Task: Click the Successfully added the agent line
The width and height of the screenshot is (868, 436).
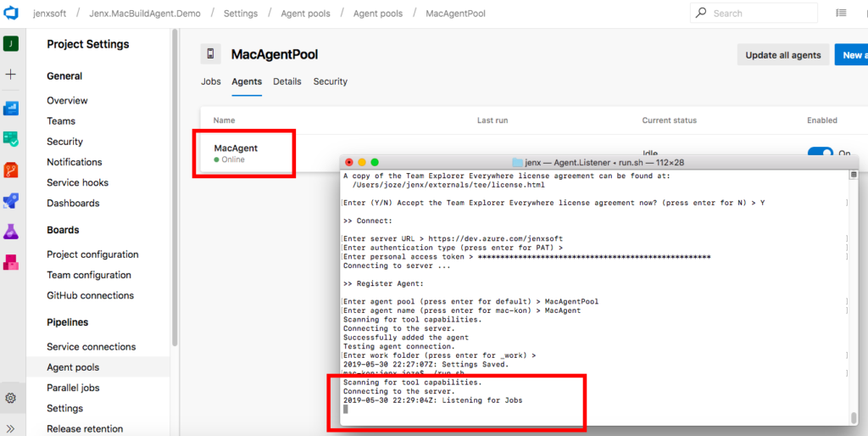Action: click(406, 338)
